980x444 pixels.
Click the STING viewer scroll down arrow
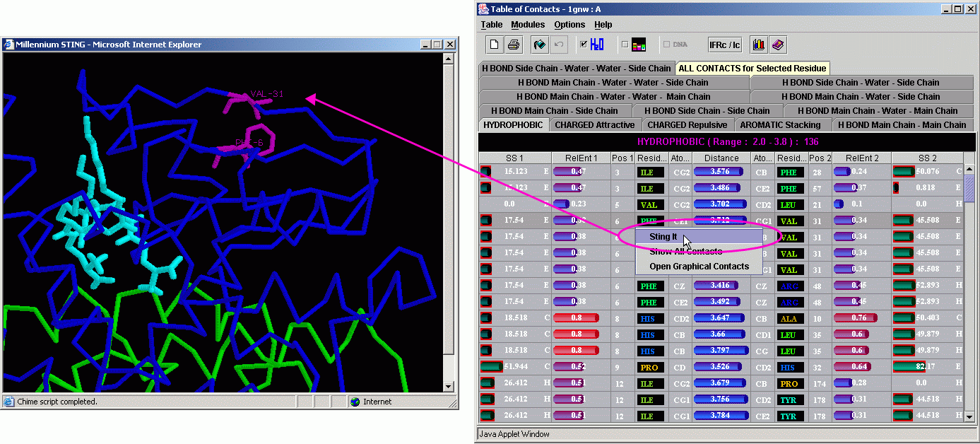pyautogui.click(x=448, y=387)
